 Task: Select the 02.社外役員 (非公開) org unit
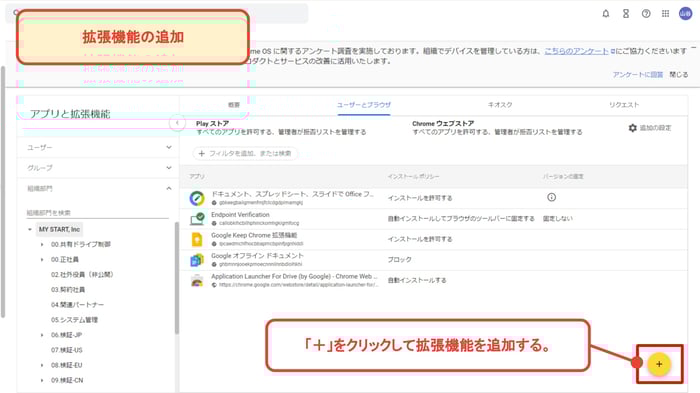coord(82,275)
